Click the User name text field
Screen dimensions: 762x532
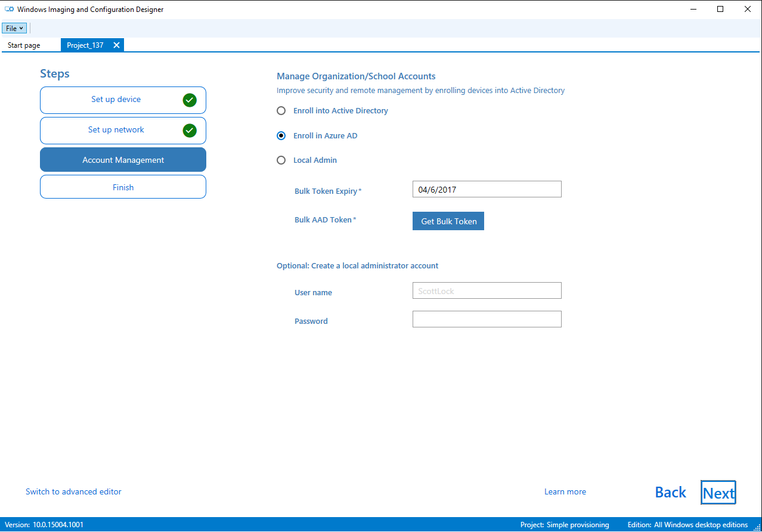pos(487,290)
